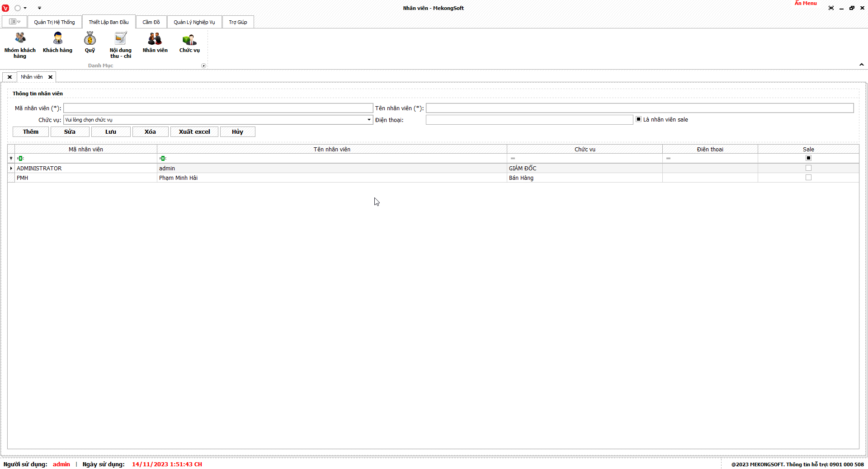Sort by the Tên nhân viên column header
Viewport: 868px width, 469px height.
click(x=332, y=149)
